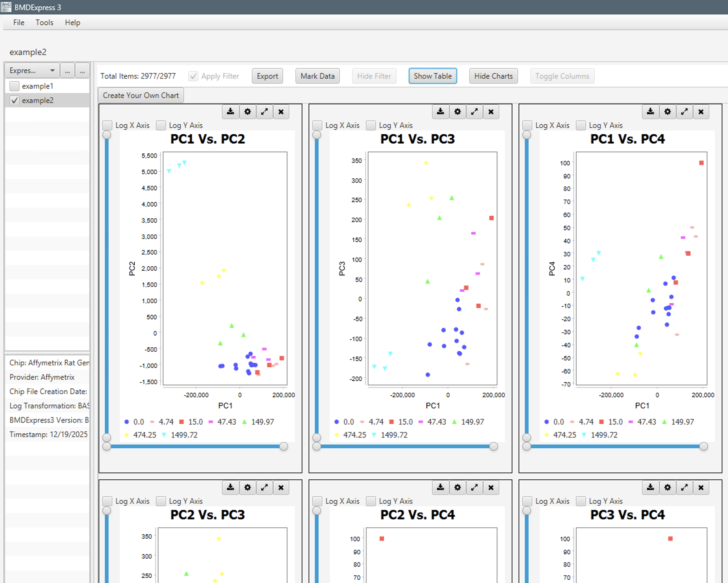Download the PC1 Vs. PC3 chart
Image resolution: width=728 pixels, height=583 pixels.
click(x=441, y=112)
